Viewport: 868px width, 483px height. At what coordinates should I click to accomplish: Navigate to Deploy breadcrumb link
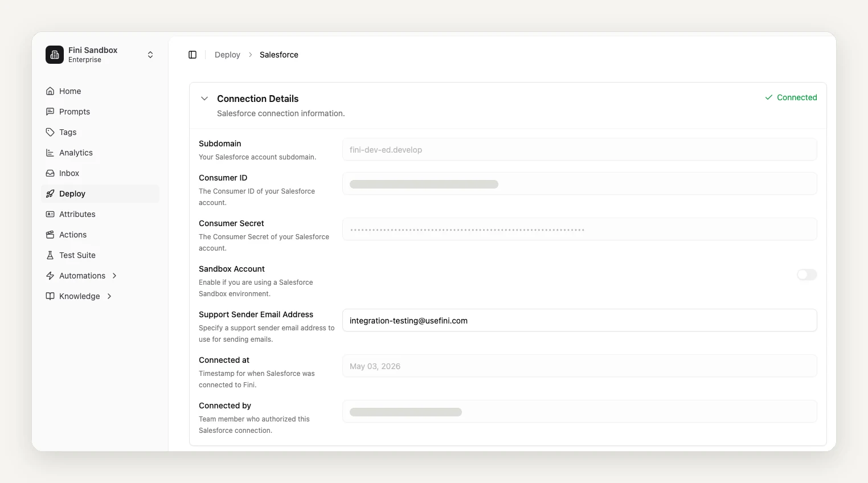227,55
